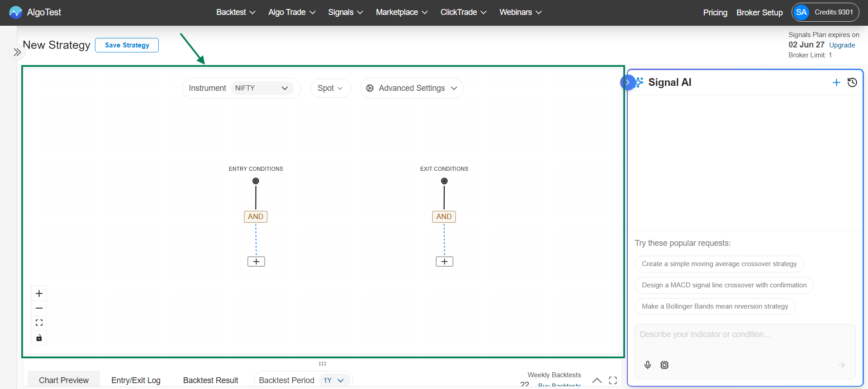868x389 pixels.
Task: Open the Backtest menu in navbar
Action: pyautogui.click(x=236, y=12)
